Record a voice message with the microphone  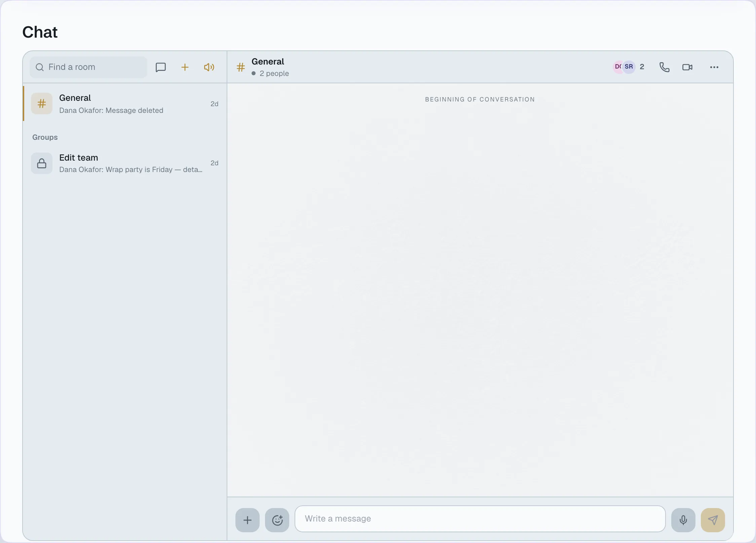coord(683,520)
